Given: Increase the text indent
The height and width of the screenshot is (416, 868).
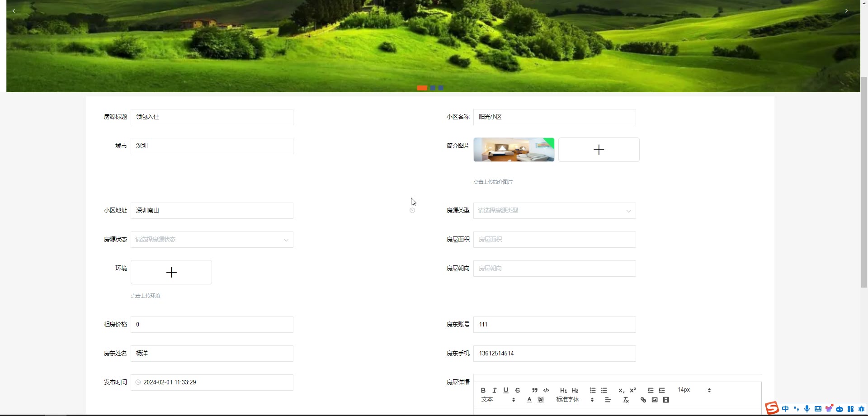Looking at the screenshot, I should (662, 390).
